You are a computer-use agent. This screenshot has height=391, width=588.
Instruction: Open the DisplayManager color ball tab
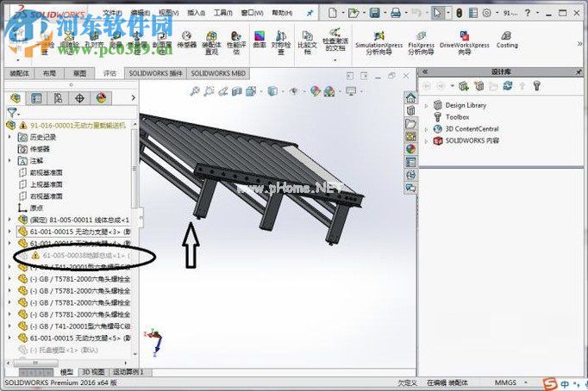pyautogui.click(x=101, y=98)
